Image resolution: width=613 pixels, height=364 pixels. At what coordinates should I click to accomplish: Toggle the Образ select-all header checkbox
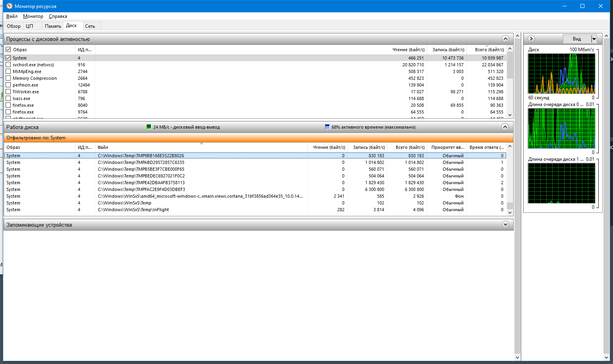pyautogui.click(x=8, y=50)
